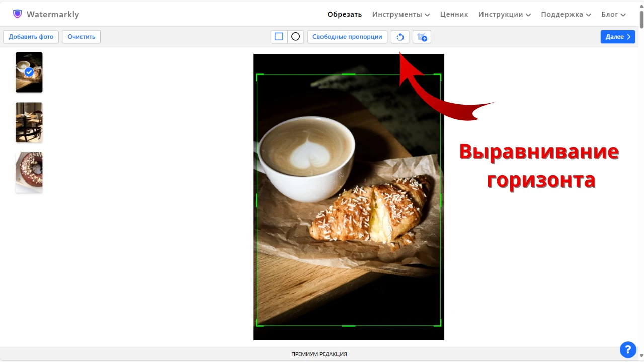
Task: Click the bottom middle crop edge handle
Action: point(349,326)
